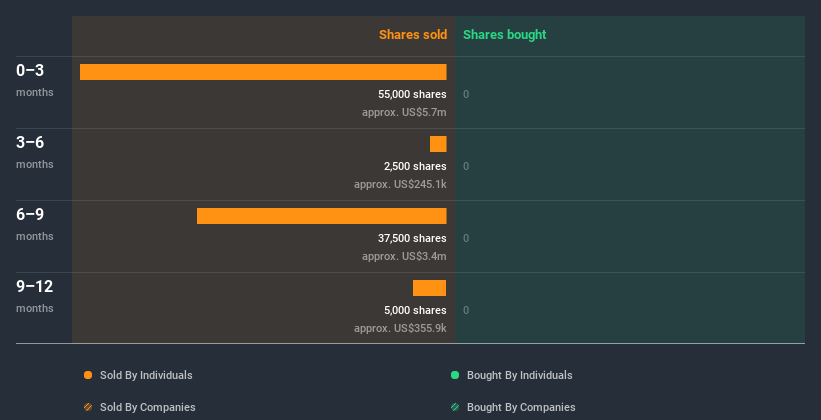Viewport: 821px width, 420px height.
Task: Click the 3–6 months row label
Action: point(35,152)
